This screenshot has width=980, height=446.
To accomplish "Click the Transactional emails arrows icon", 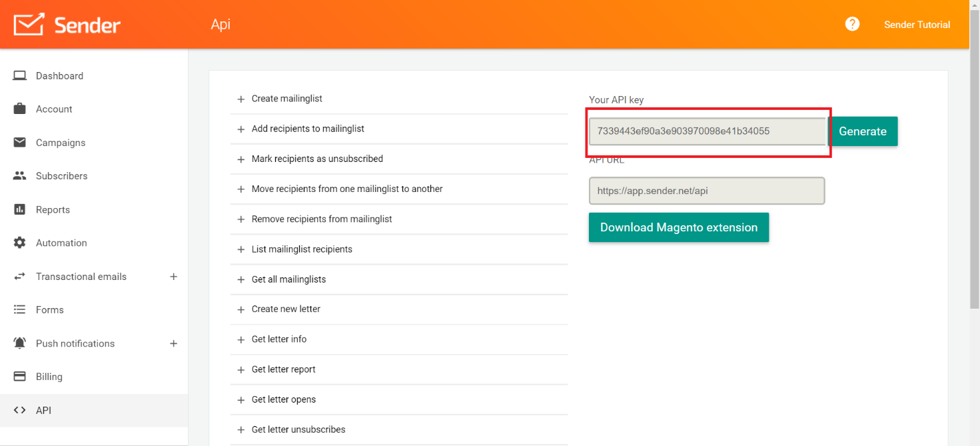I will click(x=20, y=276).
